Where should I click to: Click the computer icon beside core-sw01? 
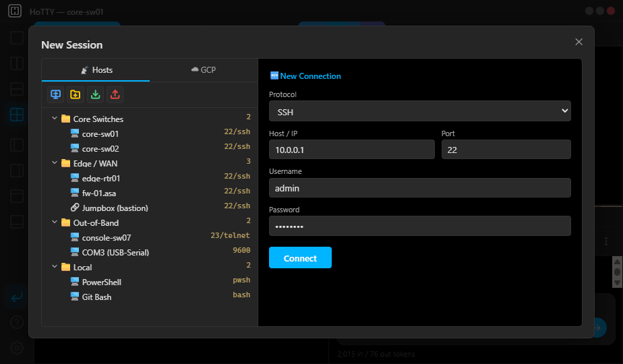click(75, 133)
